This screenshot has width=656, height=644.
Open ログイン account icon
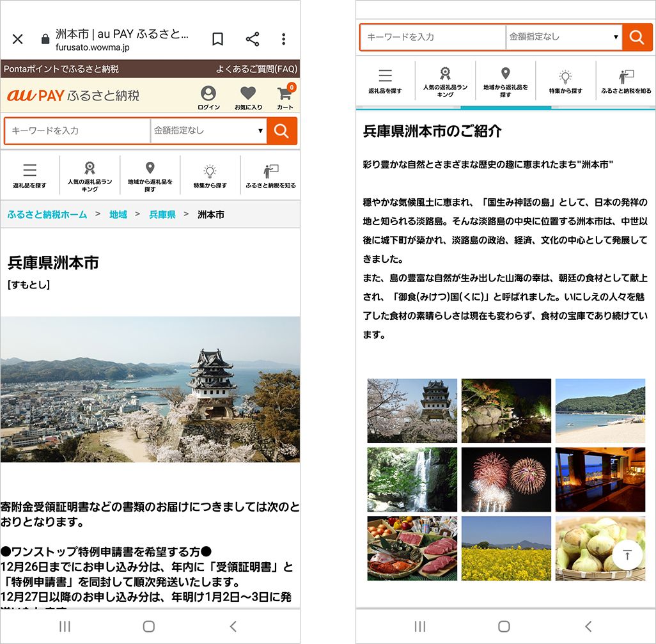coord(208,97)
